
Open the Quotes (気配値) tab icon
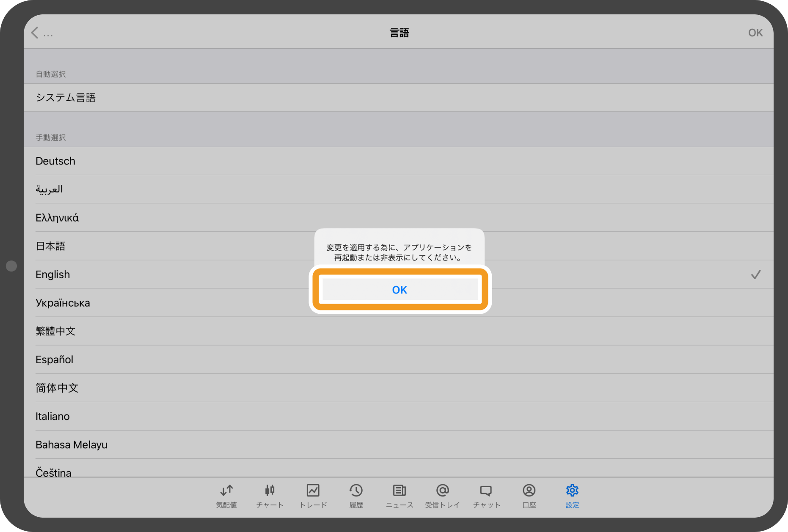pos(226,491)
